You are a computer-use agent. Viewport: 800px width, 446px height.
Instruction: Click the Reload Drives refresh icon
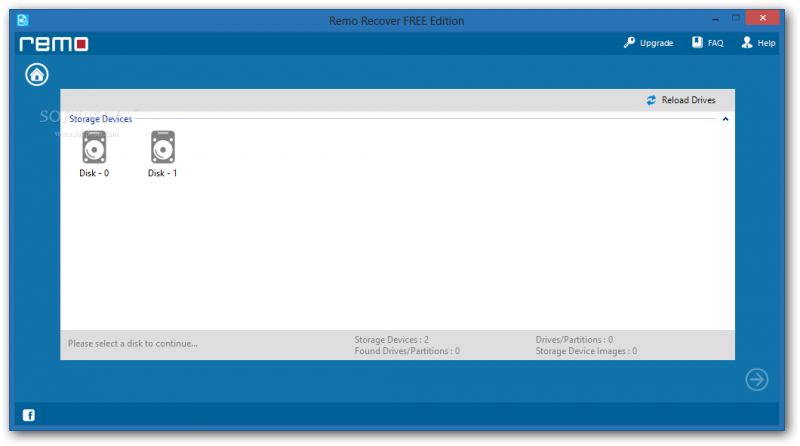pyautogui.click(x=651, y=100)
